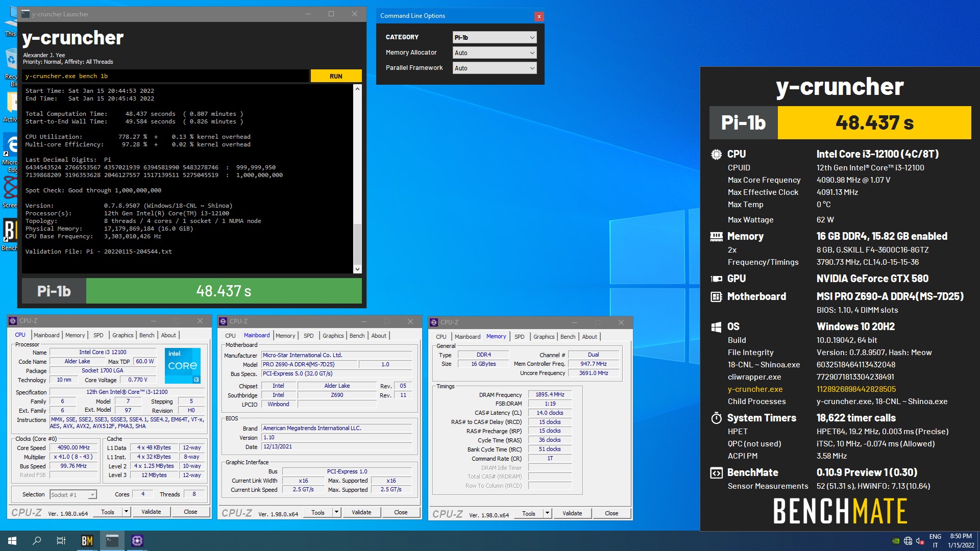The height and width of the screenshot is (551, 980).
Task: Expand Tools arrow in Memory CPU-Z window
Action: (547, 513)
